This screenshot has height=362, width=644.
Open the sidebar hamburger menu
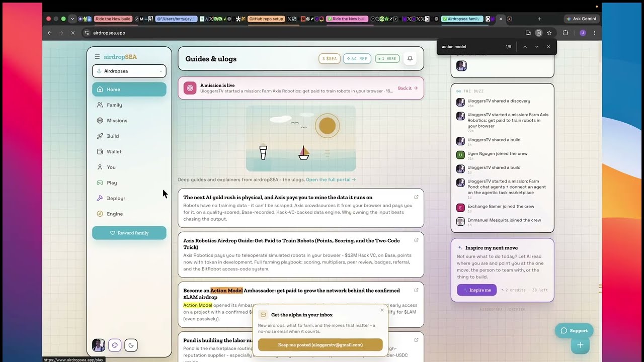click(97, 57)
